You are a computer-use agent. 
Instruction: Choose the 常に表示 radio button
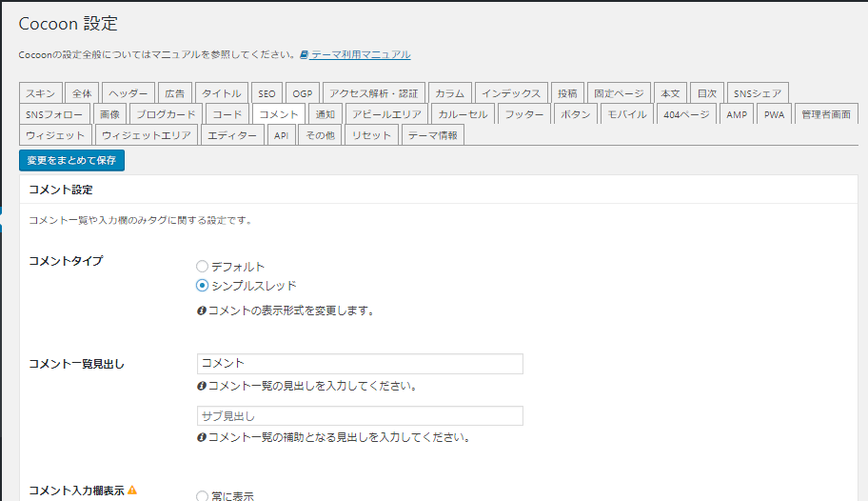tap(202, 495)
